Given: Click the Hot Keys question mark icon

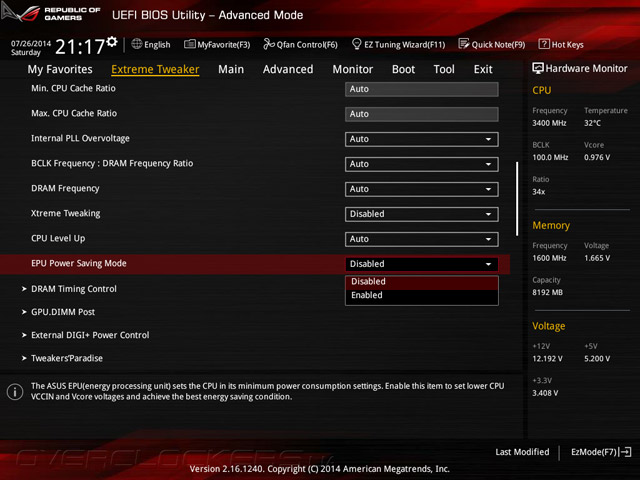Looking at the screenshot, I should tap(544, 44).
